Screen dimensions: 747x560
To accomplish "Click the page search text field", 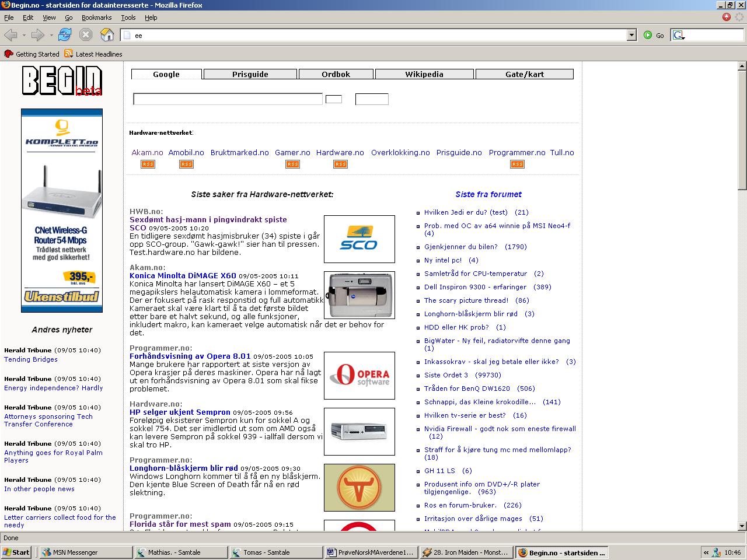I will pyautogui.click(x=228, y=99).
